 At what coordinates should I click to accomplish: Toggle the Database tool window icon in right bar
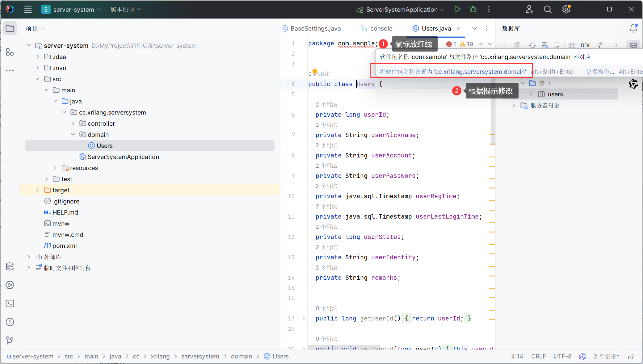[x=633, y=45]
